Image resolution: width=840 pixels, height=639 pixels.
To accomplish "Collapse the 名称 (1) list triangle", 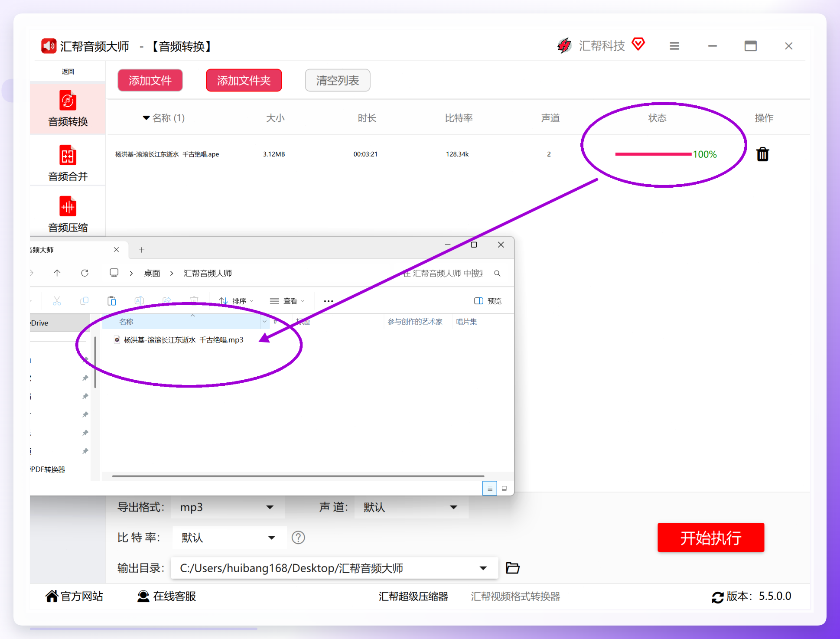I will [146, 118].
